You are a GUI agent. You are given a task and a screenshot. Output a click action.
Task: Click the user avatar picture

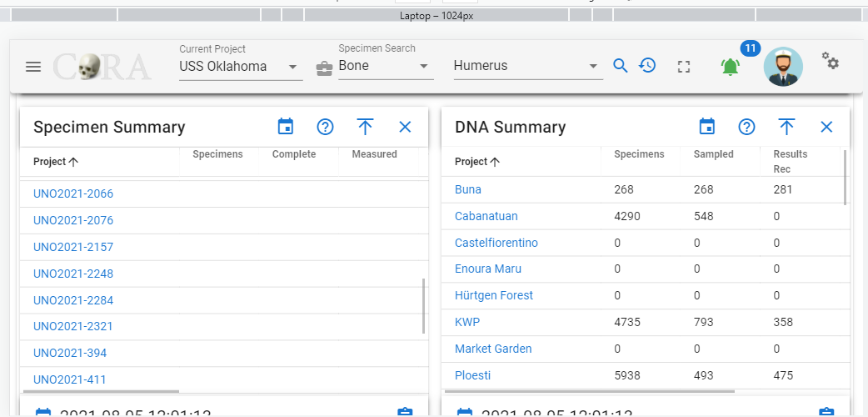tap(783, 67)
